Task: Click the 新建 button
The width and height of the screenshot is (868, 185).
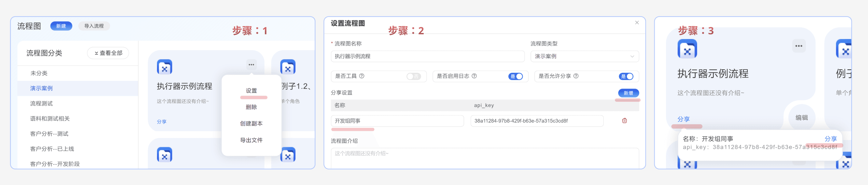Action: 61,26
